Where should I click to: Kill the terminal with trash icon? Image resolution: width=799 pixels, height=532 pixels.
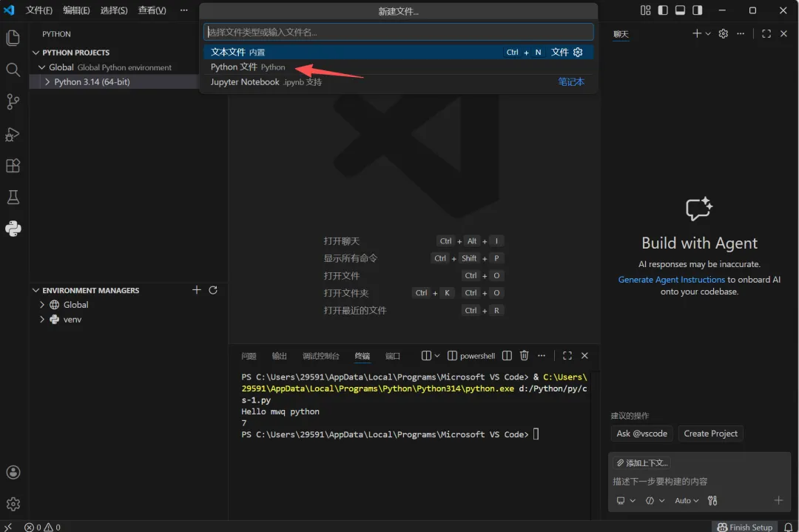pos(524,356)
